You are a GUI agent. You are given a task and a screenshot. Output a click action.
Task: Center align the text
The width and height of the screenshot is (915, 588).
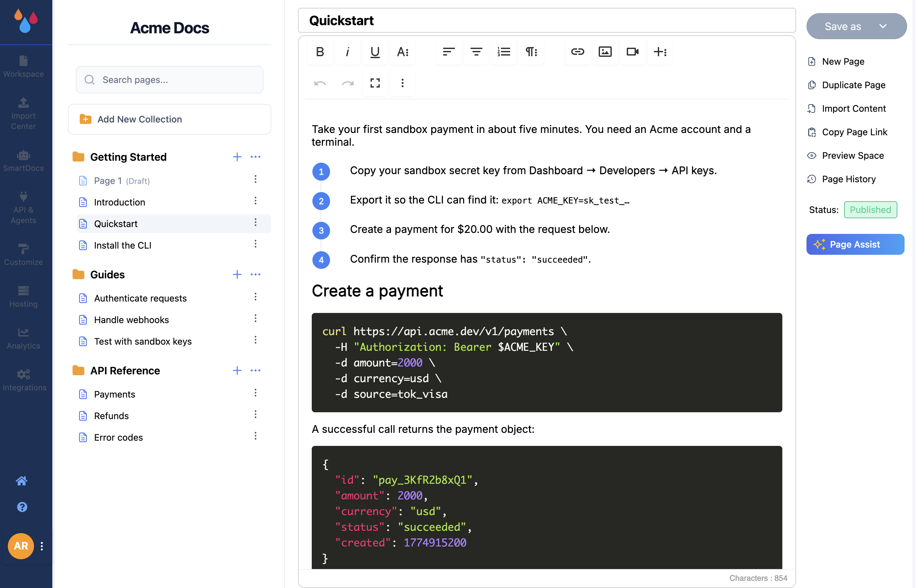pyautogui.click(x=476, y=52)
